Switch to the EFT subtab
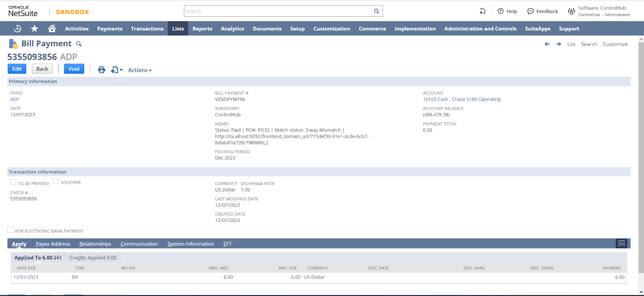Screen dimensions: 644x296 click(227, 244)
